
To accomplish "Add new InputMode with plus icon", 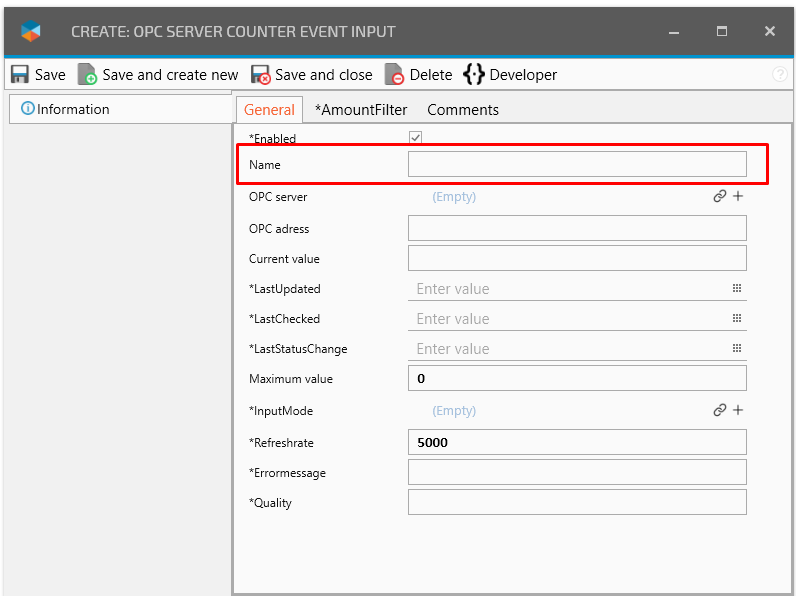I will 738,410.
